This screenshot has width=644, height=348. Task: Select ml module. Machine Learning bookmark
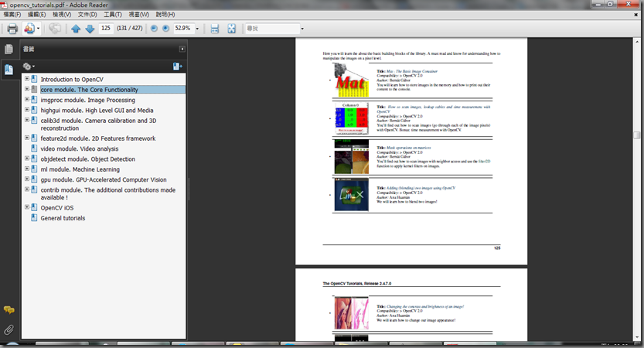coord(80,169)
